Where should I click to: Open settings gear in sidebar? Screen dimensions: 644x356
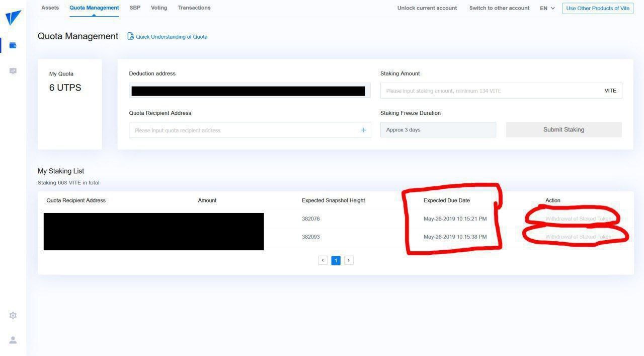click(13, 315)
